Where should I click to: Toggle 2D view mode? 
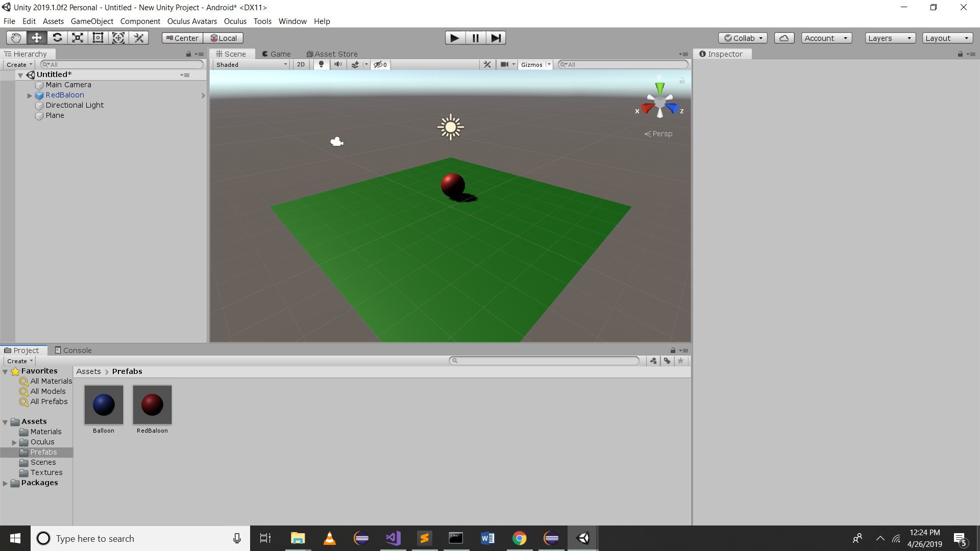pos(301,65)
